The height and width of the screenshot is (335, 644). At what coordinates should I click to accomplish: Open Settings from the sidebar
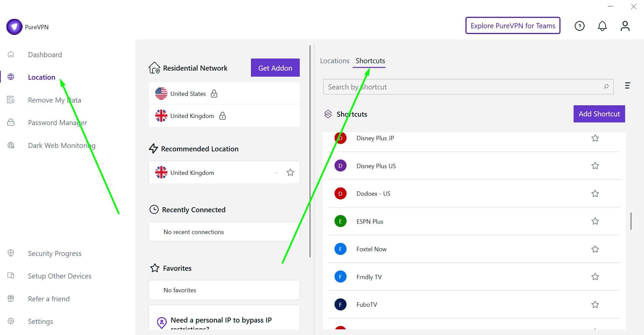tap(40, 321)
